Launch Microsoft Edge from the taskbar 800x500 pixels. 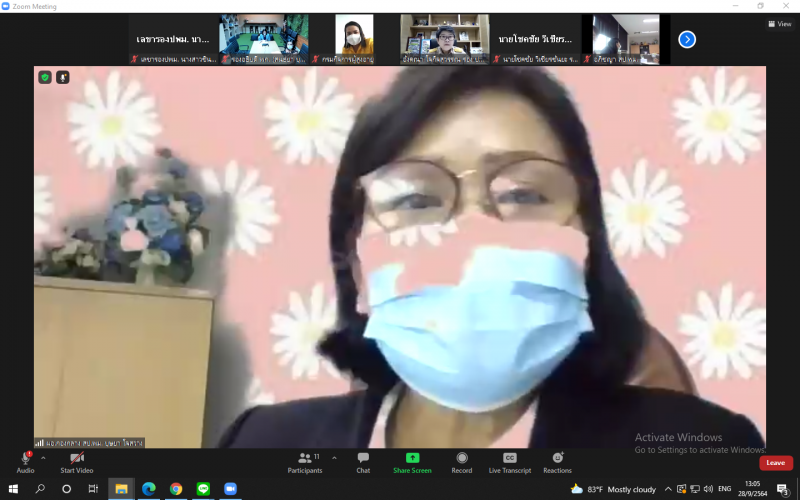(x=148, y=489)
